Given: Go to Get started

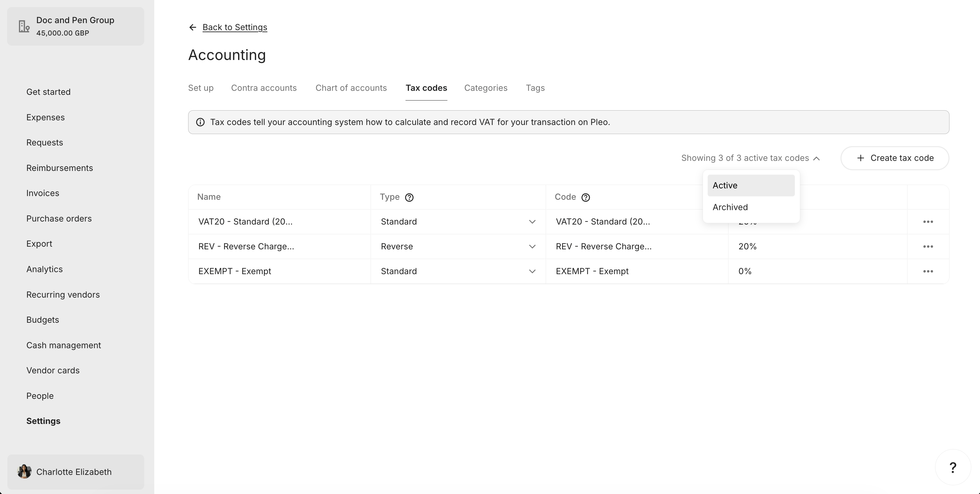Looking at the screenshot, I should click(48, 92).
